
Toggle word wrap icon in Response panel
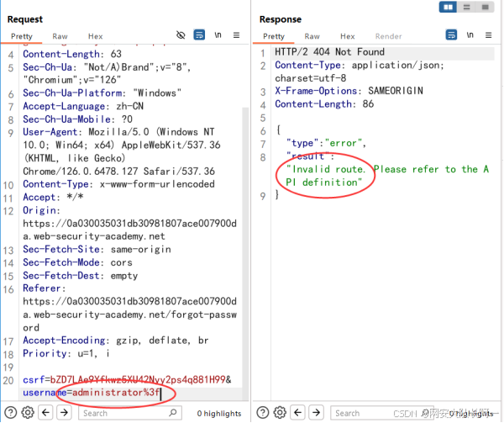pyautogui.click(x=451, y=35)
